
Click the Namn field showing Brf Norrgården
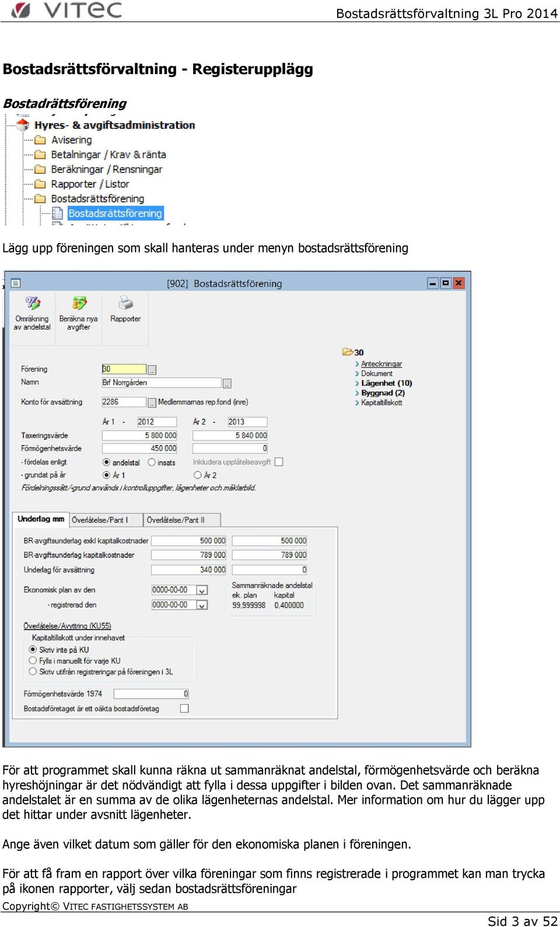162,383
